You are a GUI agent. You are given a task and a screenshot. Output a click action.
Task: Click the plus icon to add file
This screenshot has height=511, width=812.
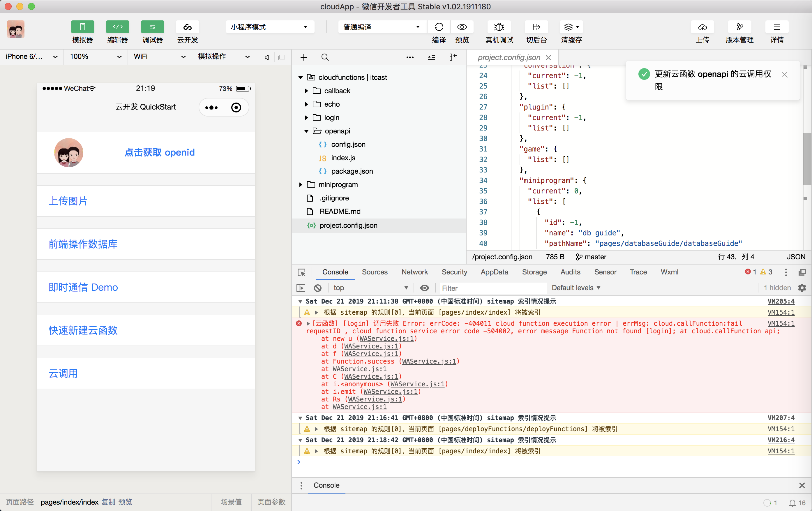tap(303, 57)
